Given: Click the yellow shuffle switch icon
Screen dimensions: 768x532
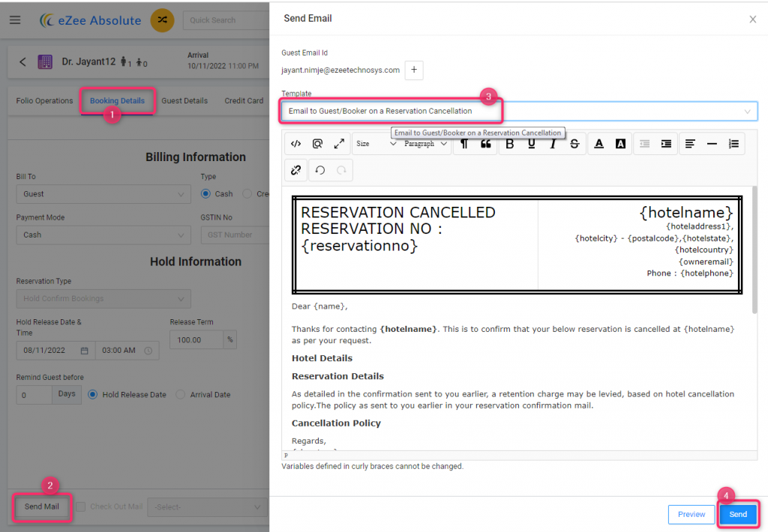Looking at the screenshot, I should pyautogui.click(x=162, y=20).
